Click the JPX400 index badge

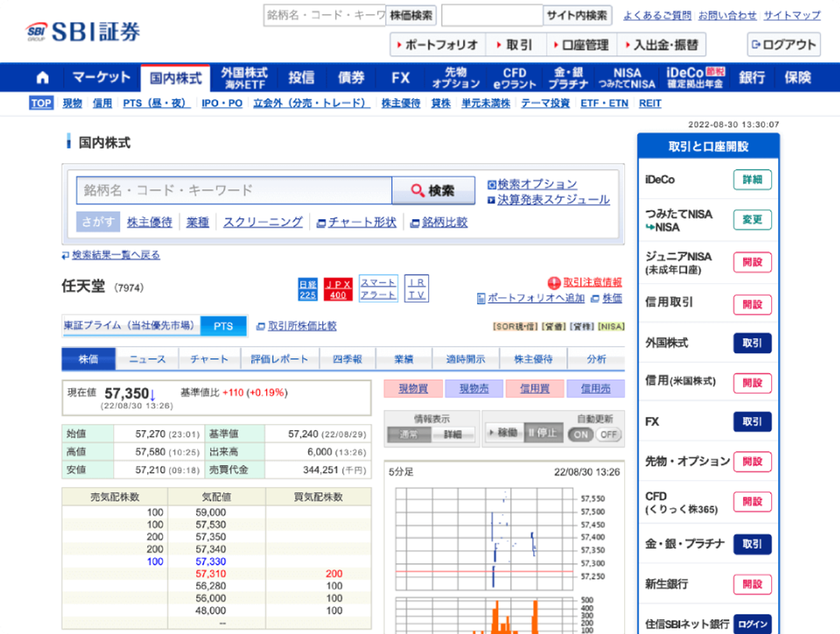pos(337,287)
